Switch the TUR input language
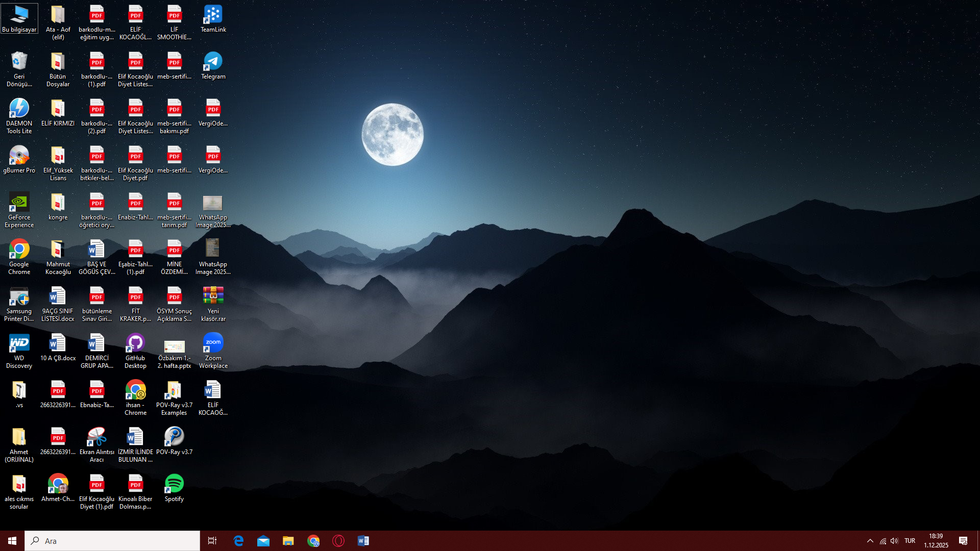The width and height of the screenshot is (980, 551). (x=910, y=541)
